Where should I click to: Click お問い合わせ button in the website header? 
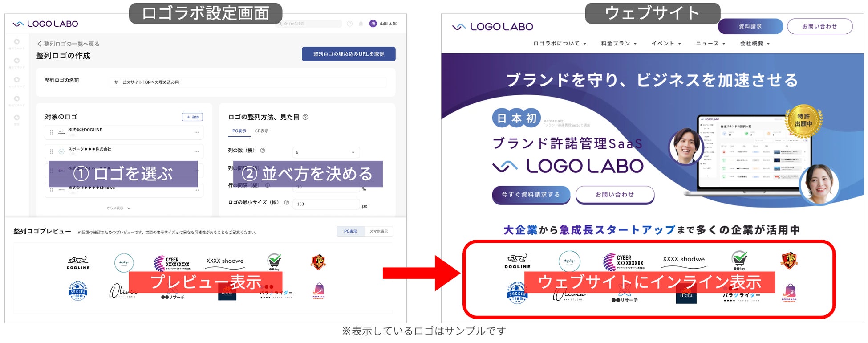tap(820, 26)
